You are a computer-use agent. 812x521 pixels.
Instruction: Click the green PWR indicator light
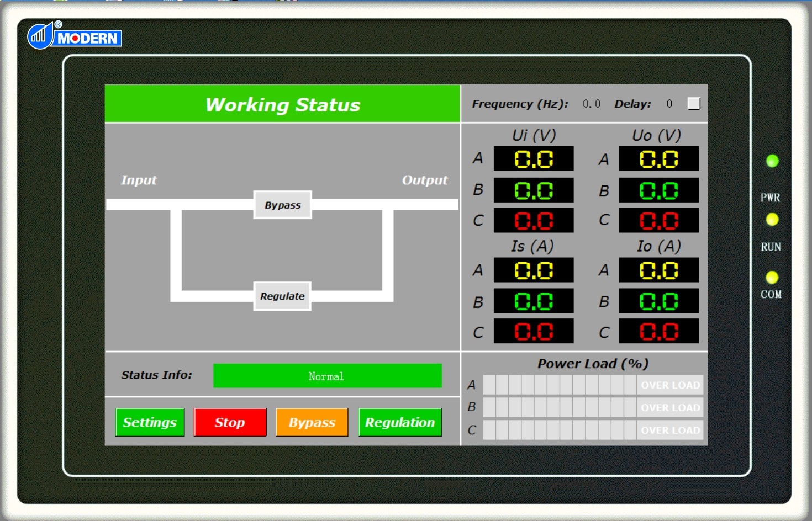pyautogui.click(x=772, y=161)
